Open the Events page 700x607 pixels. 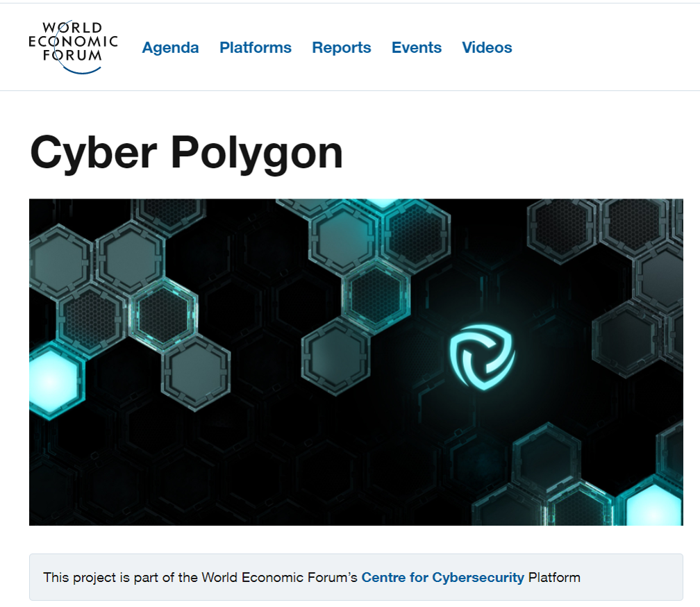[x=417, y=47]
